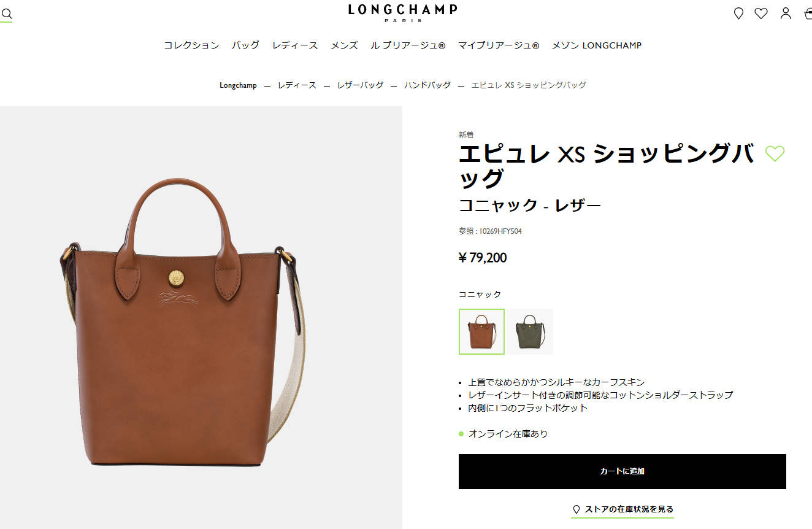Open the マイプリアージュ® menu
Image resolution: width=812 pixels, height=529 pixels.
coord(499,45)
